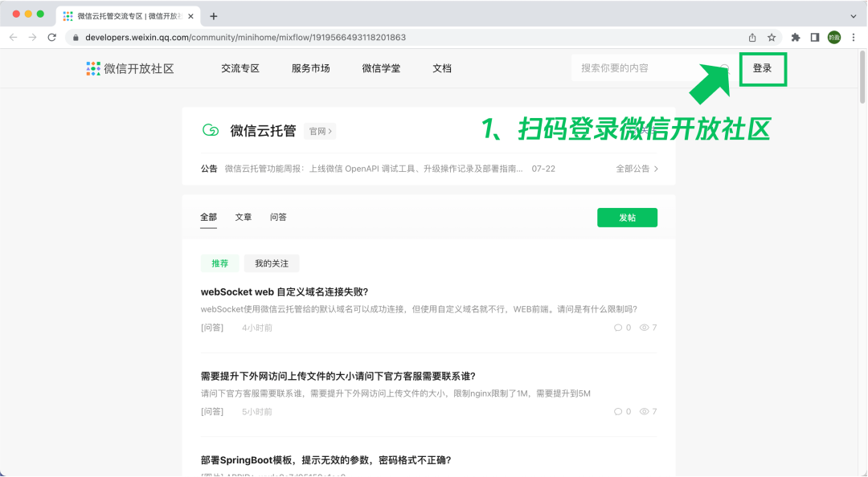This screenshot has width=868, height=477.
Task: Switch to the 问答 tab
Action: pos(278,218)
